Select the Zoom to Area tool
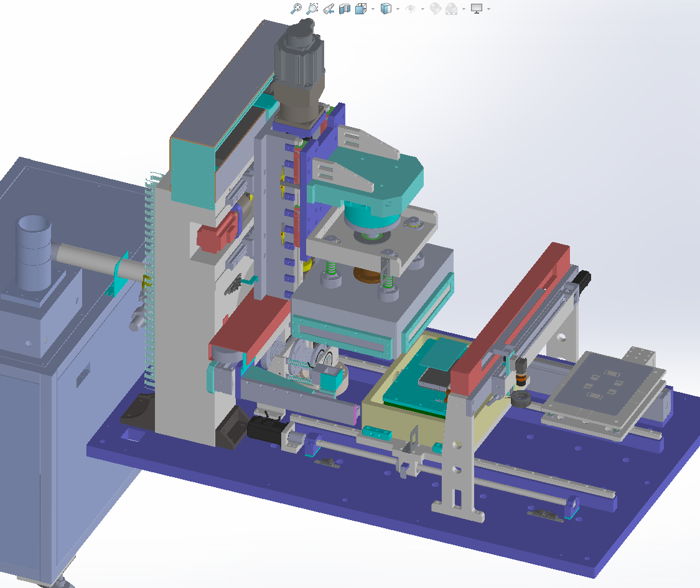 [x=312, y=9]
